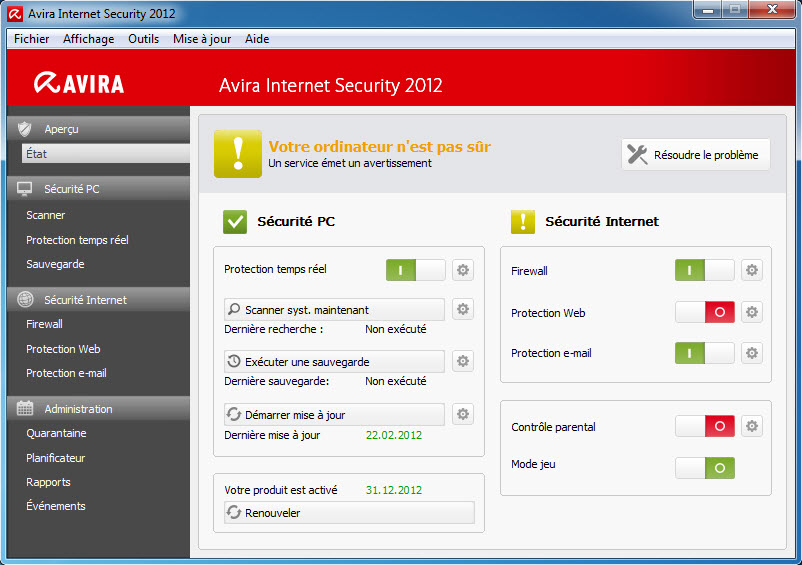
Task: Toggle Protection e-mail switch
Action: tap(705, 353)
